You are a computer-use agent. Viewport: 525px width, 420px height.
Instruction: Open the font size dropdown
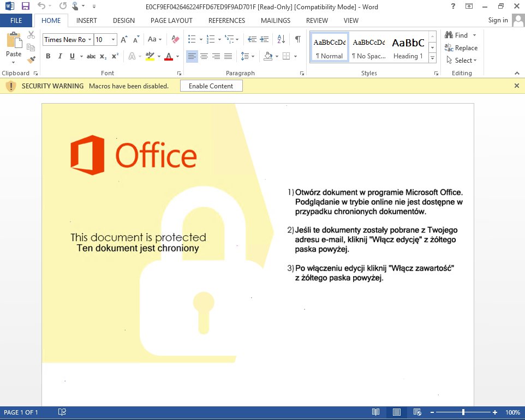113,39
